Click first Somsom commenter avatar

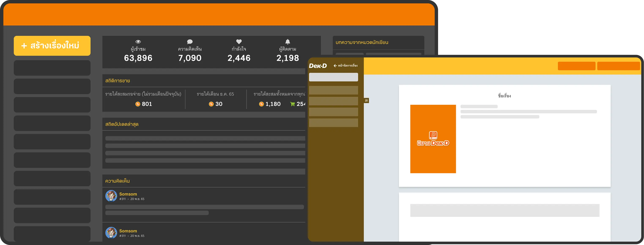point(111,196)
